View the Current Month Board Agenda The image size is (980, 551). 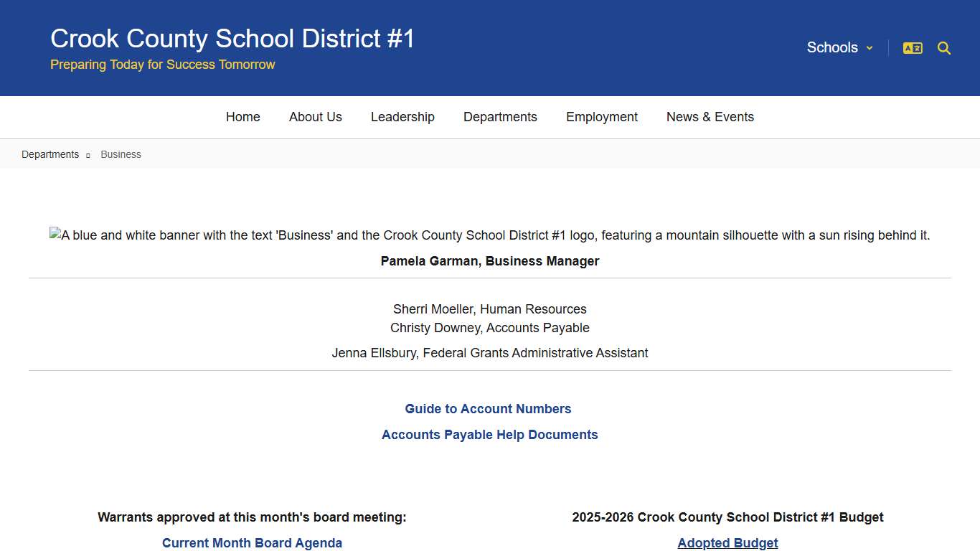pos(252,543)
